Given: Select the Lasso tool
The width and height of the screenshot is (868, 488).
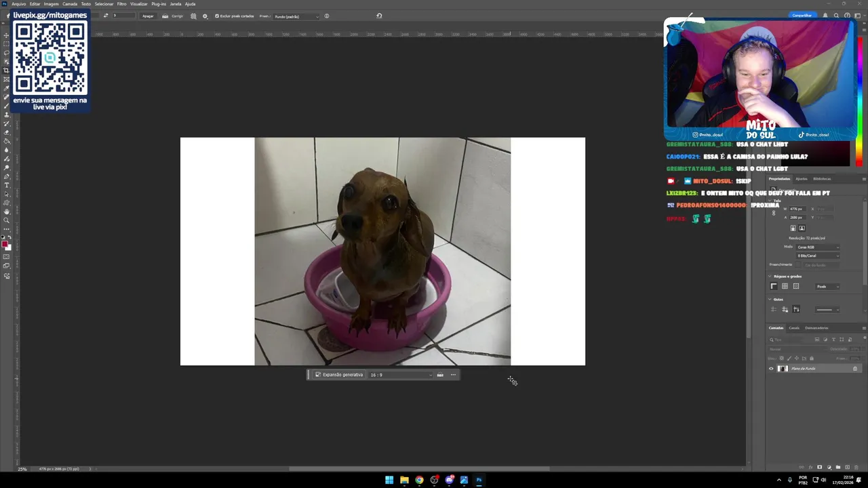Looking at the screenshot, I should point(7,53).
